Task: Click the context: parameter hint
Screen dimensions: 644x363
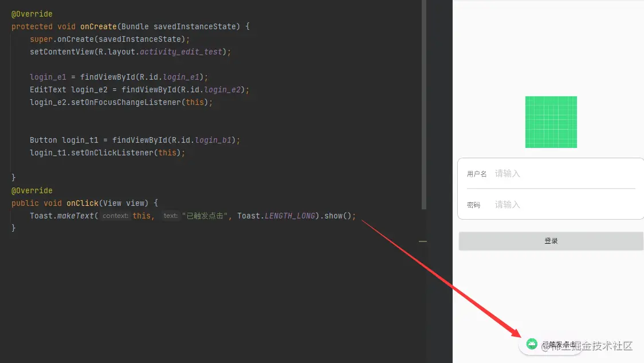Action: [x=115, y=216]
